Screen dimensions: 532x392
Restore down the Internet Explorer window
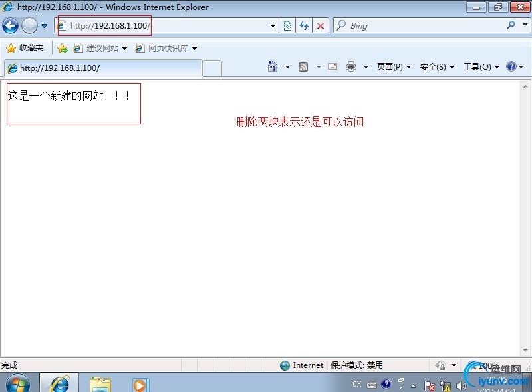(x=497, y=7)
